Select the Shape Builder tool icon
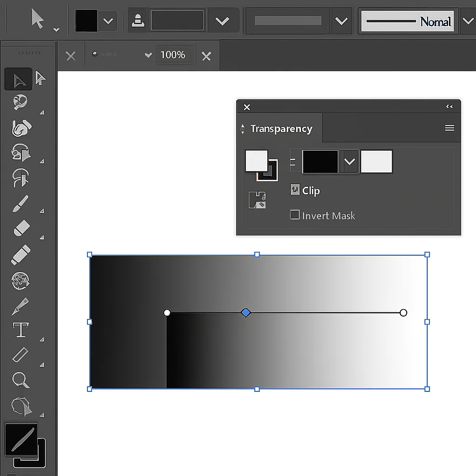The width and height of the screenshot is (476, 476). coord(21,152)
